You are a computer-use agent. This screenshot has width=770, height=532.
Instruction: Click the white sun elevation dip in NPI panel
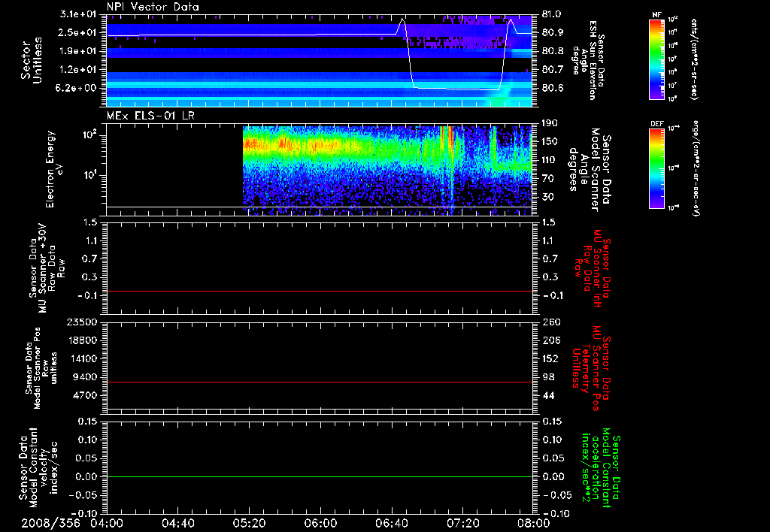click(456, 89)
